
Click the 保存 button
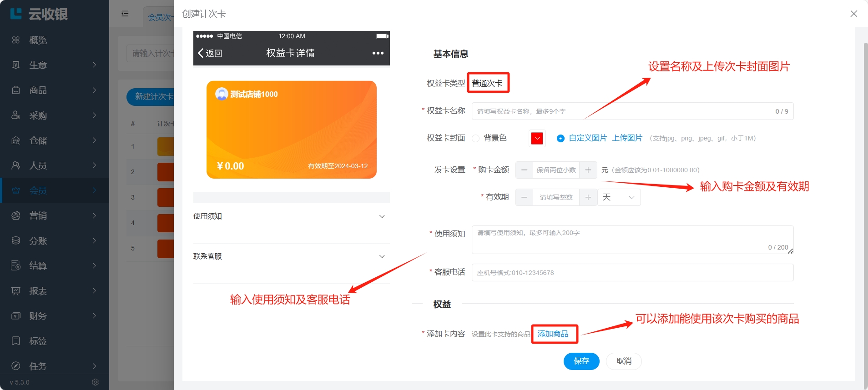point(581,361)
